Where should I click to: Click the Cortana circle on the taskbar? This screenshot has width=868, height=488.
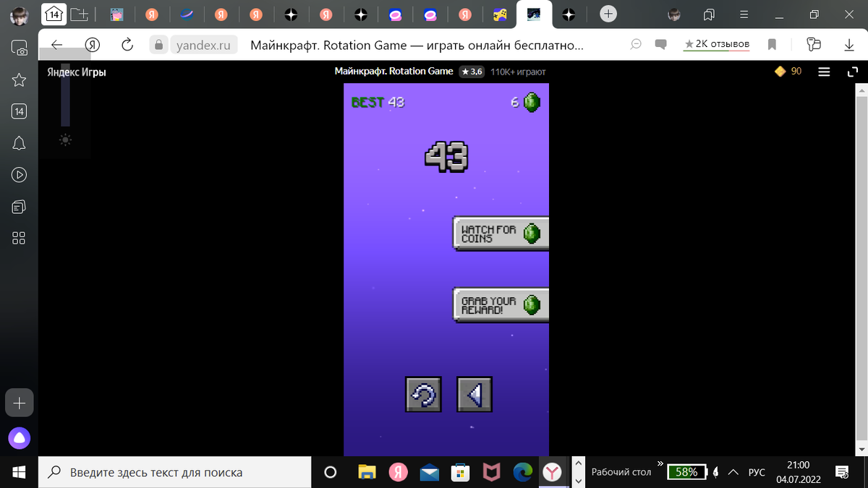point(331,472)
